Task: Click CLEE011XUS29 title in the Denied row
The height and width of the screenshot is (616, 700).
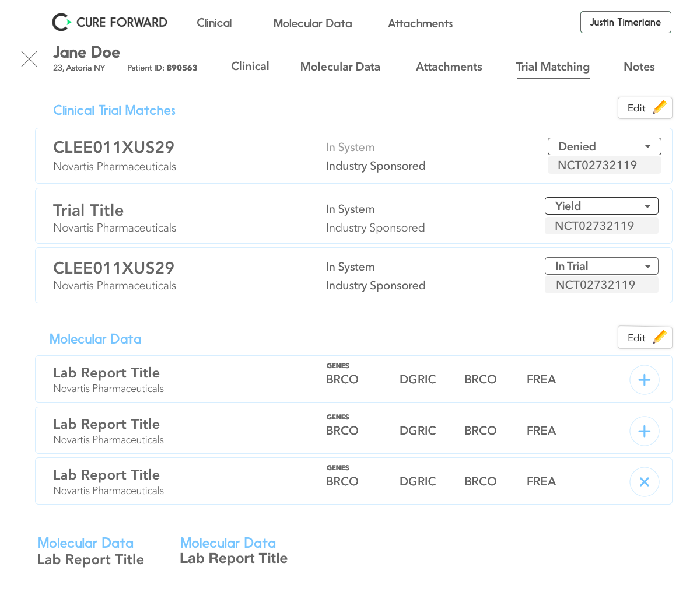Action: point(114,147)
